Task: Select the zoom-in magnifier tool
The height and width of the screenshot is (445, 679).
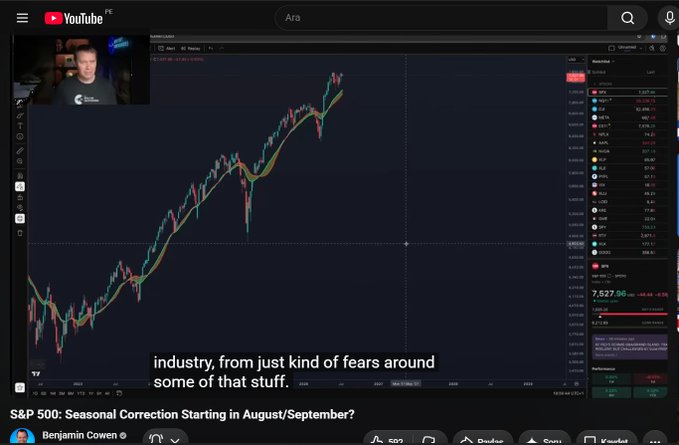Action: 20,161
